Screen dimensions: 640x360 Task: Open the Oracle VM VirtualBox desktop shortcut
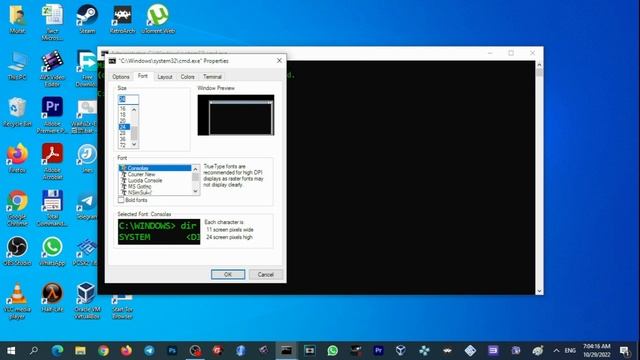(87, 301)
